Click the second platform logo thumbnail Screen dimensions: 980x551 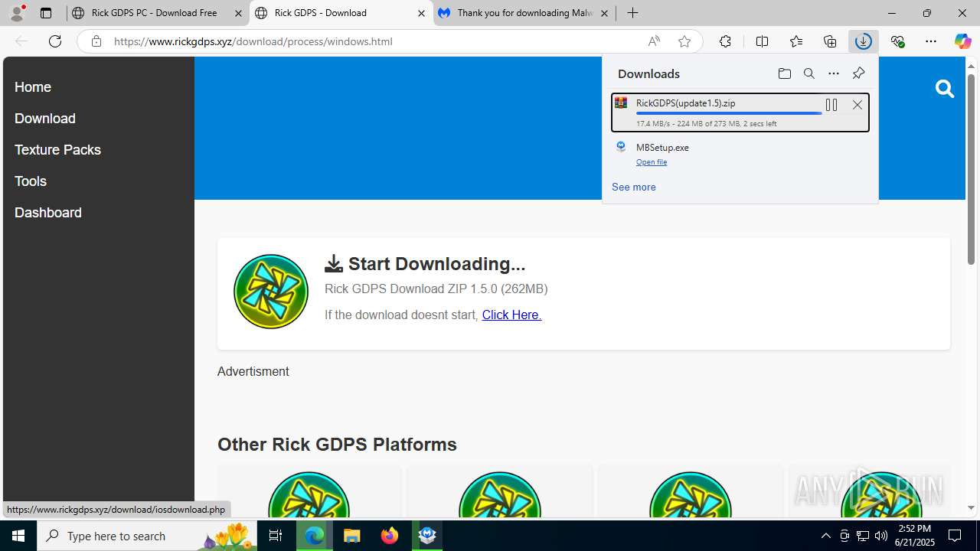[500, 494]
